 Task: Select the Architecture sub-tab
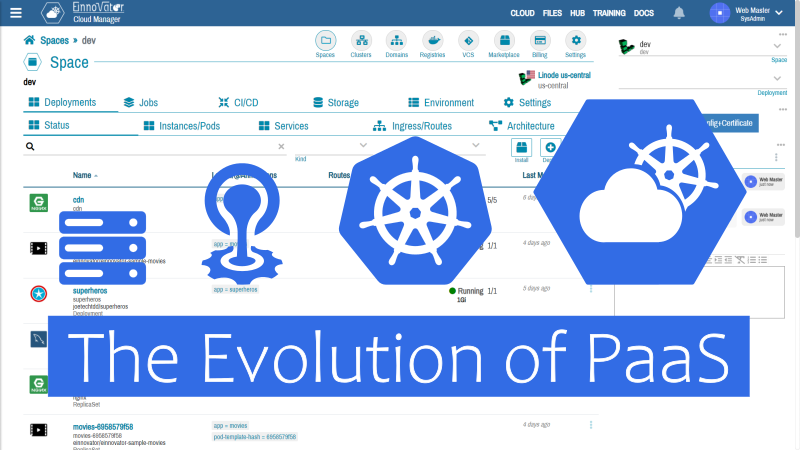pos(521,126)
